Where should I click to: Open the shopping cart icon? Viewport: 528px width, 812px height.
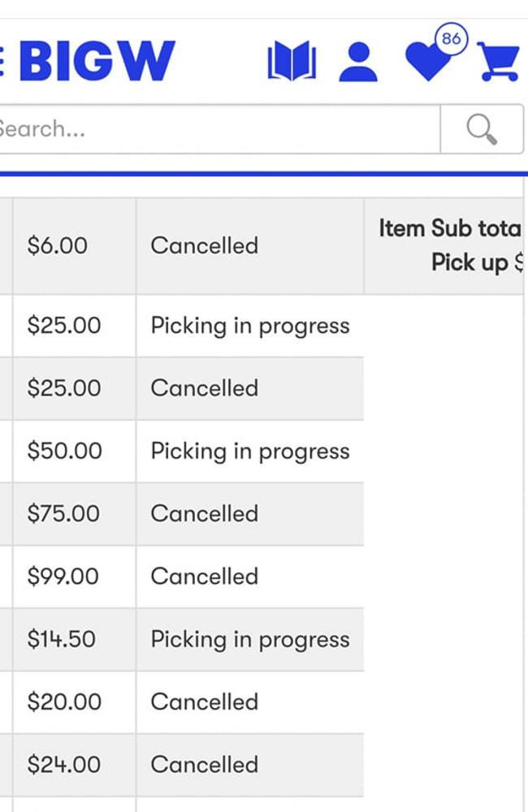[498, 62]
